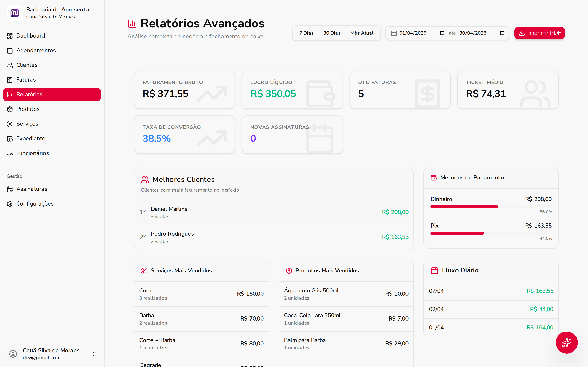Click the Clientes sidebar link
This screenshot has height=367, width=588.
point(27,65)
